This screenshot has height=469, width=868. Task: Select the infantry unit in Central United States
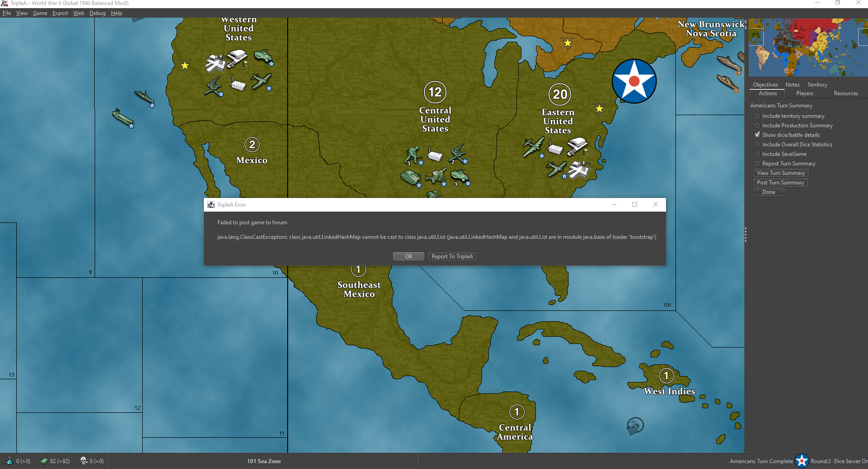click(413, 155)
